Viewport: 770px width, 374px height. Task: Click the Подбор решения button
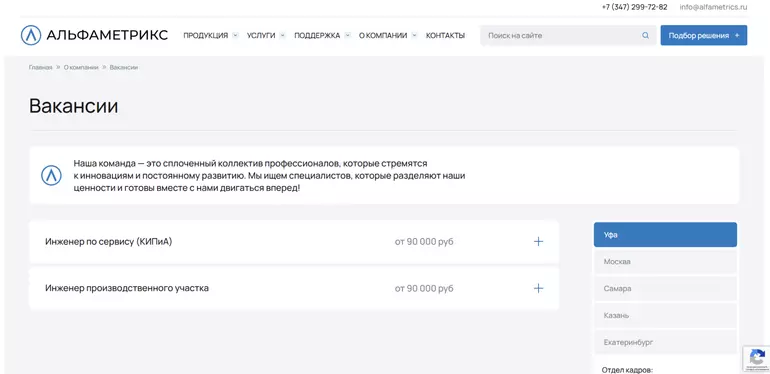704,35
